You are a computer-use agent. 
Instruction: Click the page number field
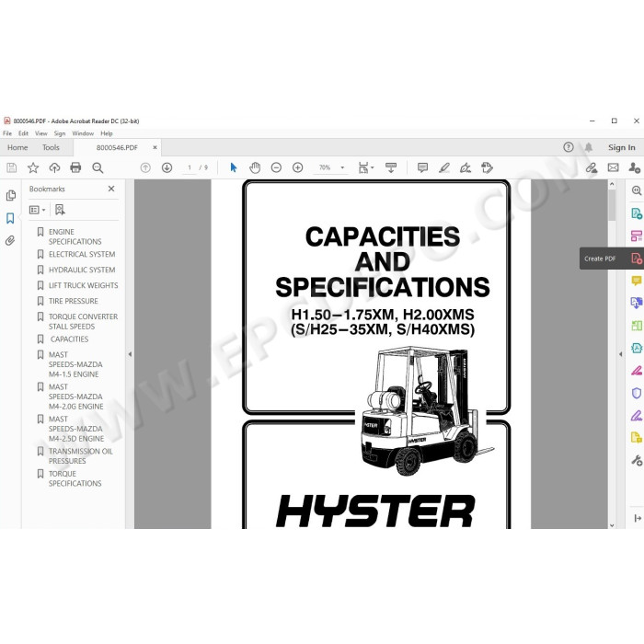(190, 167)
